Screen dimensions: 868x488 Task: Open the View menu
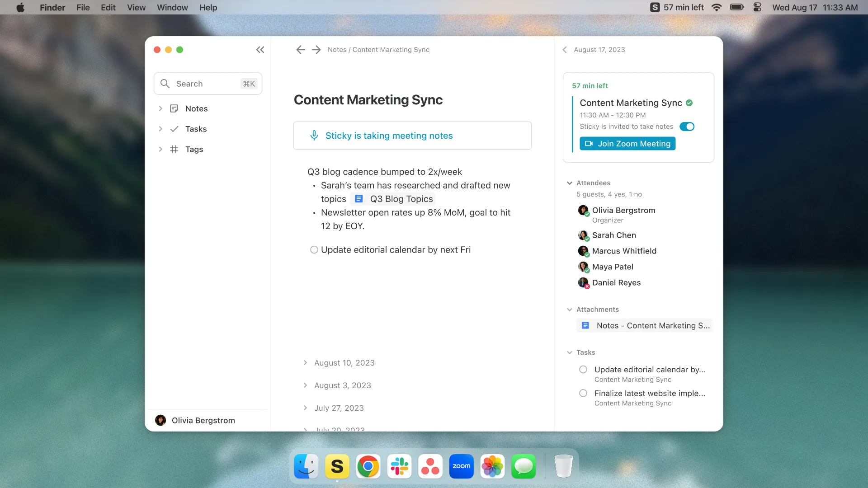point(136,7)
